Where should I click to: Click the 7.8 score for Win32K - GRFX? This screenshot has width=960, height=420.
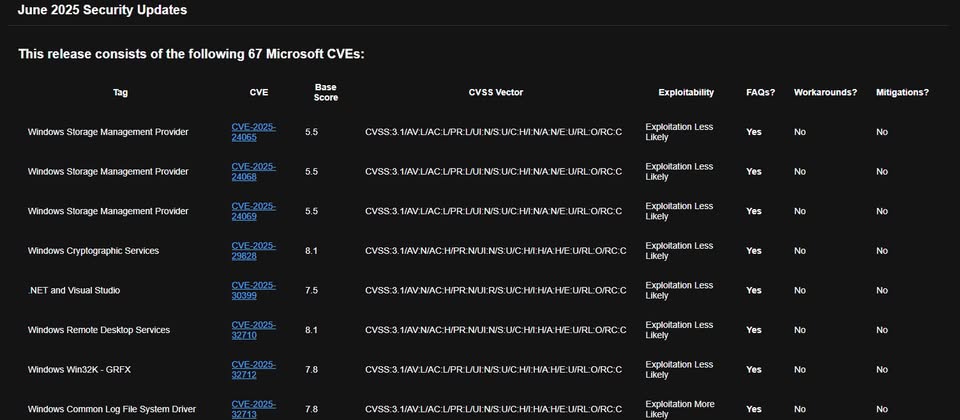click(311, 370)
